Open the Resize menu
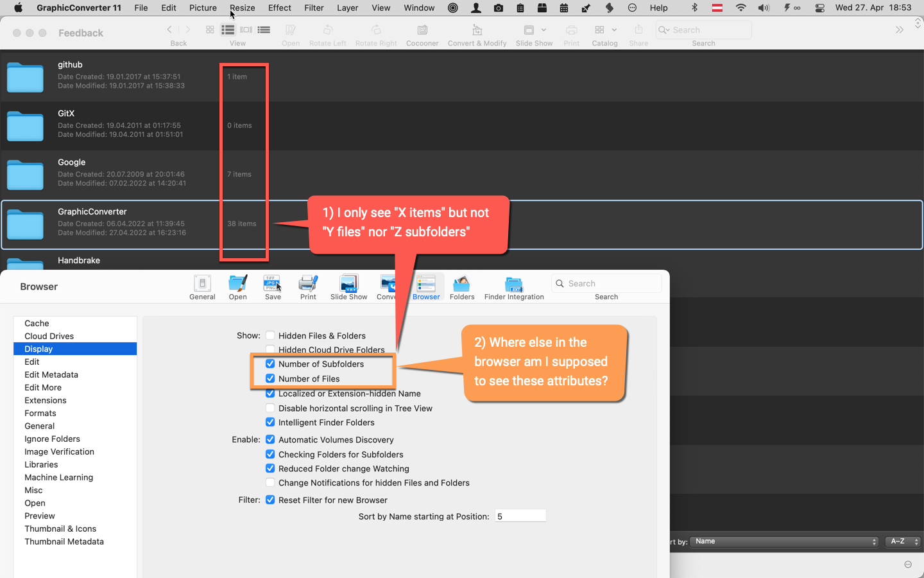The height and width of the screenshot is (578, 924). [x=243, y=8]
